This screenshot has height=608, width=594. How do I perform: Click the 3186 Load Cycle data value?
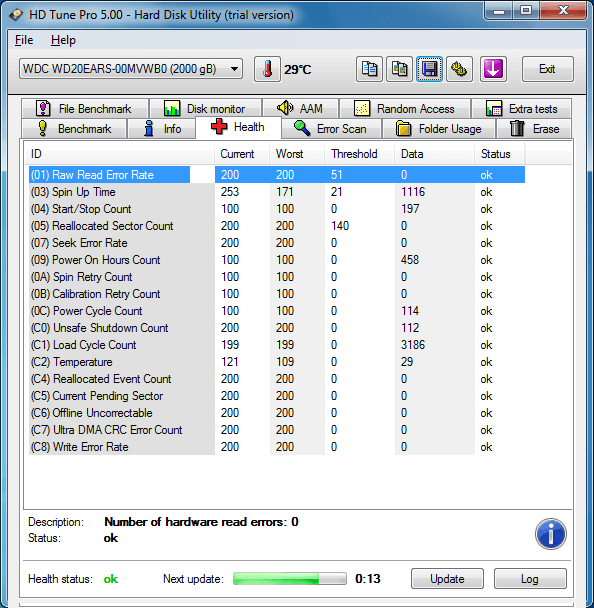[x=413, y=345]
